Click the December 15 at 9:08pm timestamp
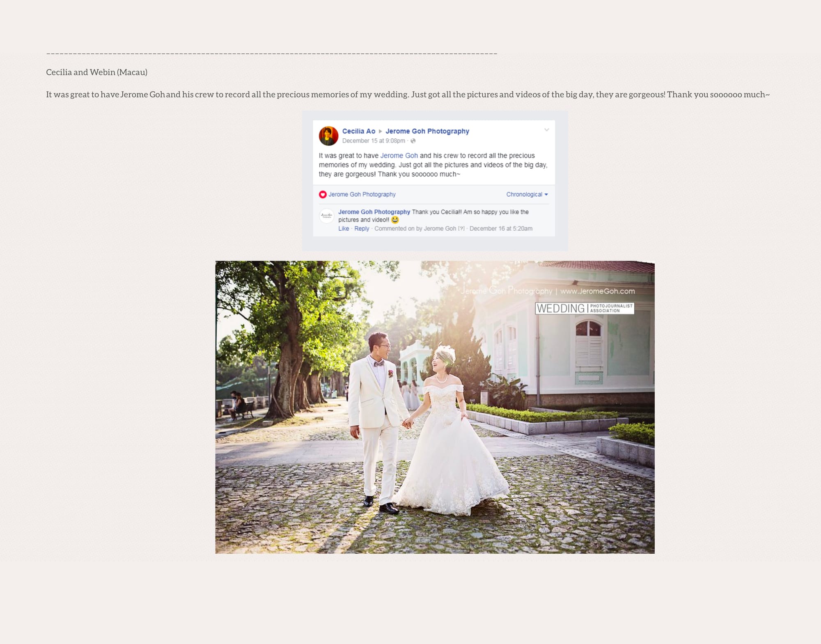Image resolution: width=821 pixels, height=644 pixels. pyautogui.click(x=373, y=141)
